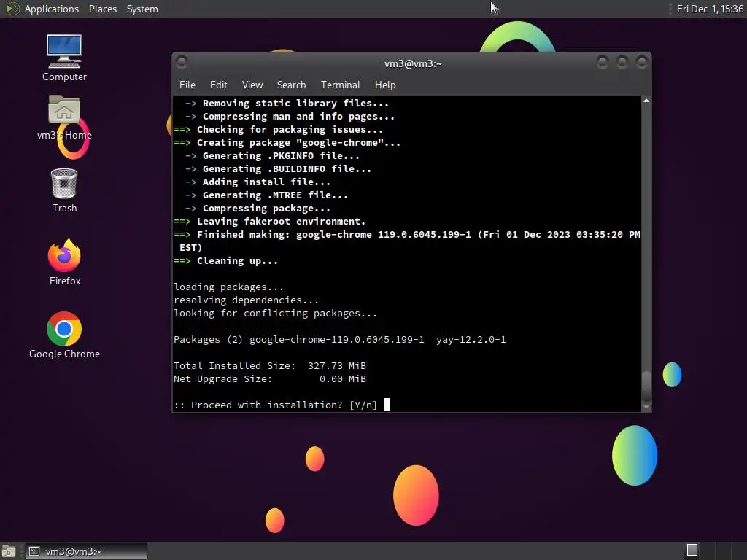Click the 'Cleaning up...' line
Viewport: 747px width, 560px height.
click(x=226, y=261)
